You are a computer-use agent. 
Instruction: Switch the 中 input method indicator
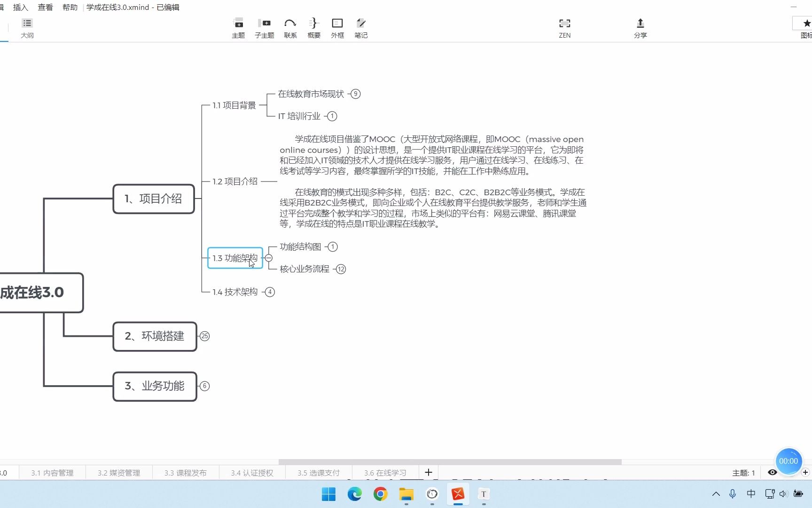click(751, 493)
